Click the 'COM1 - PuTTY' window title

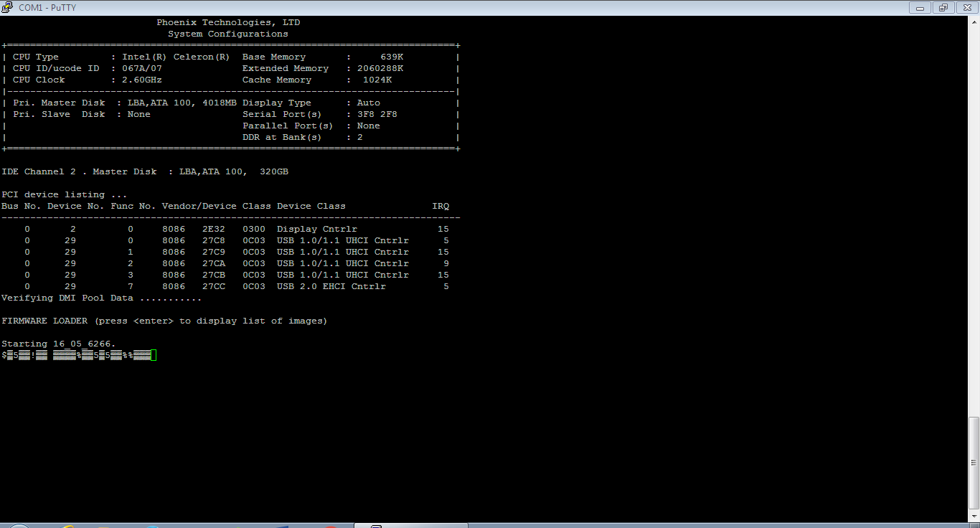click(x=47, y=8)
